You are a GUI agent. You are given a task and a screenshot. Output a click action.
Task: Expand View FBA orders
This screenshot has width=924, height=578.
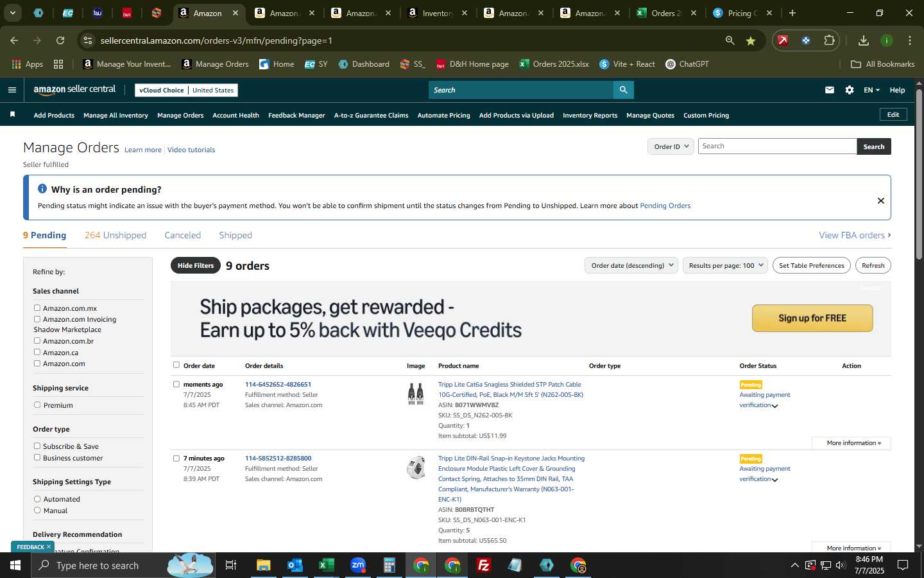(x=855, y=235)
